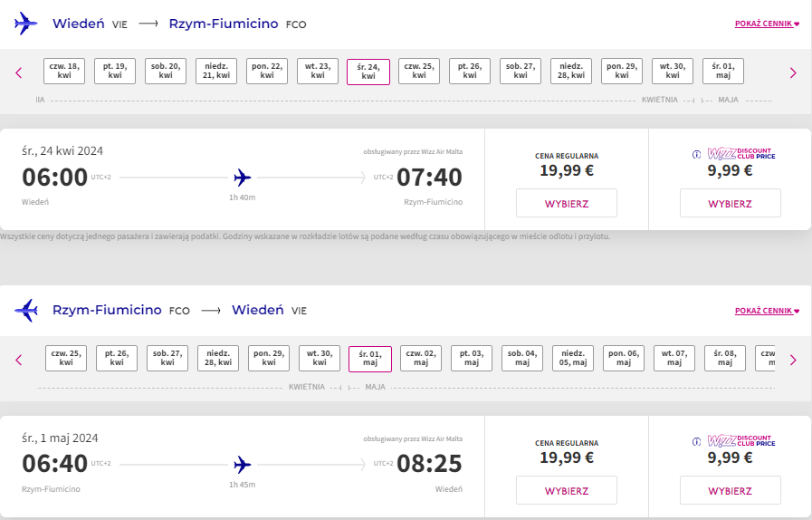Screen dimensions: 812x520
Task: Click info icon beside outbound Wizz Discount Club price
Action: point(696,154)
